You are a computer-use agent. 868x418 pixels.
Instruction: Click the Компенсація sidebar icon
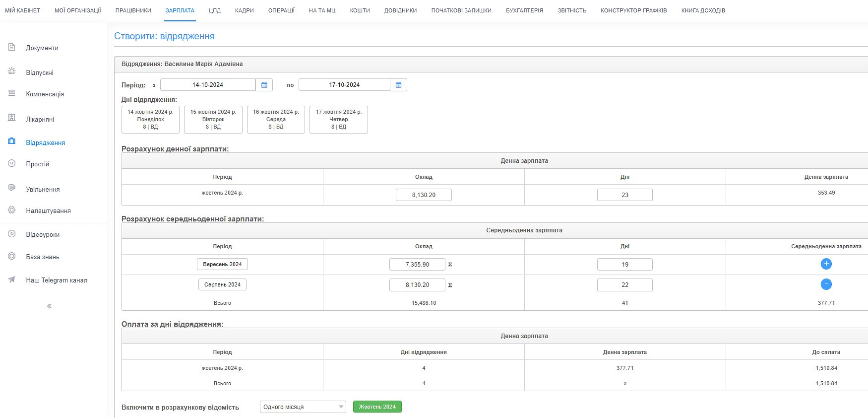point(12,93)
